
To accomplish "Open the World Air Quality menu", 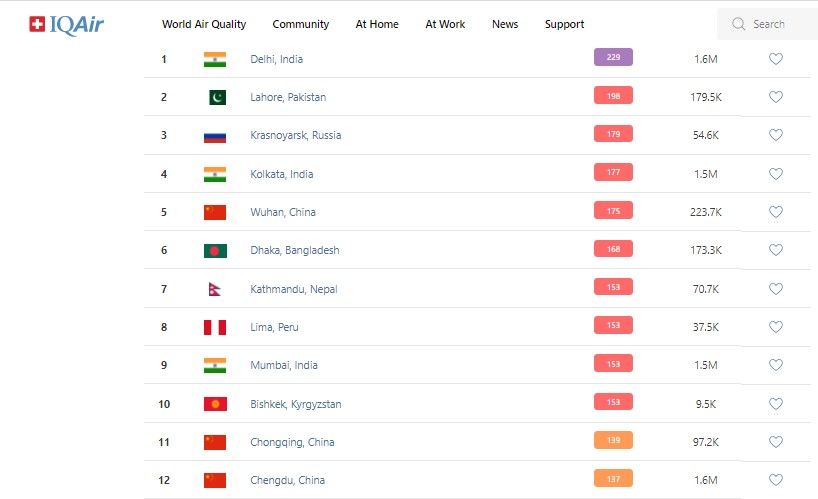I will coord(204,24).
